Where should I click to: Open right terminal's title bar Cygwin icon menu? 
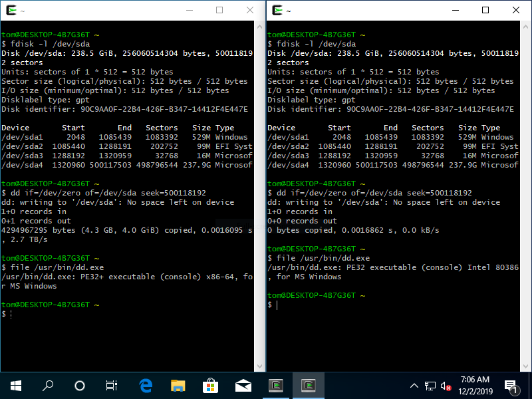[276, 10]
